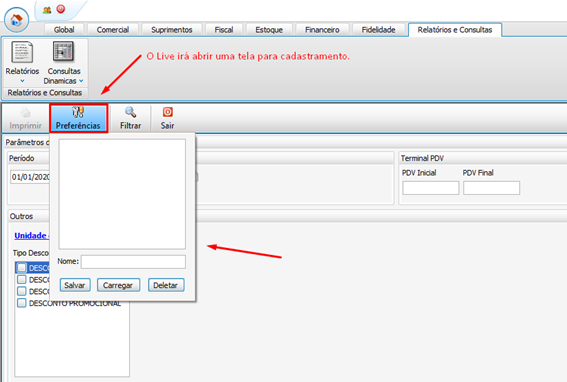Screen dimensions: 567x382
Task: Check the DESCONTO PROMOCIONAL checkbox
Action: (x=22, y=303)
